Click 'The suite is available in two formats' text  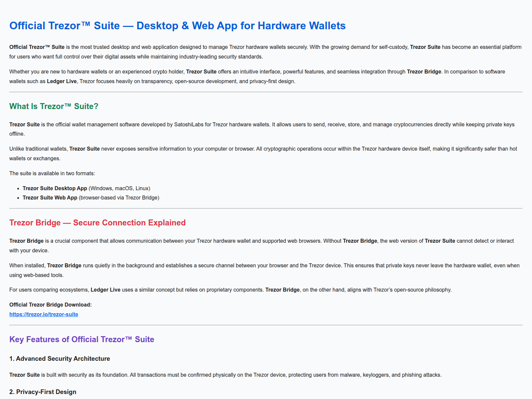tap(52, 173)
